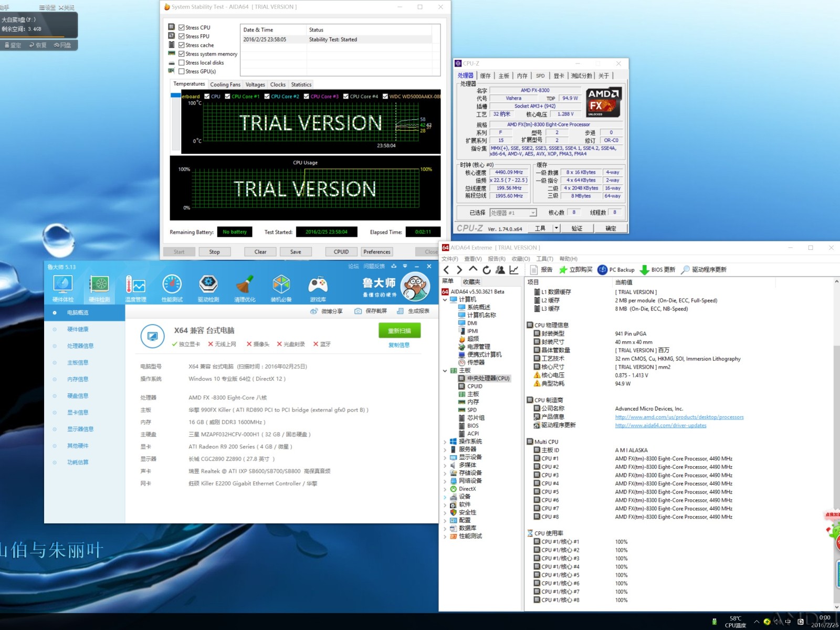Expand the 操作系统 tree node

tap(445, 442)
